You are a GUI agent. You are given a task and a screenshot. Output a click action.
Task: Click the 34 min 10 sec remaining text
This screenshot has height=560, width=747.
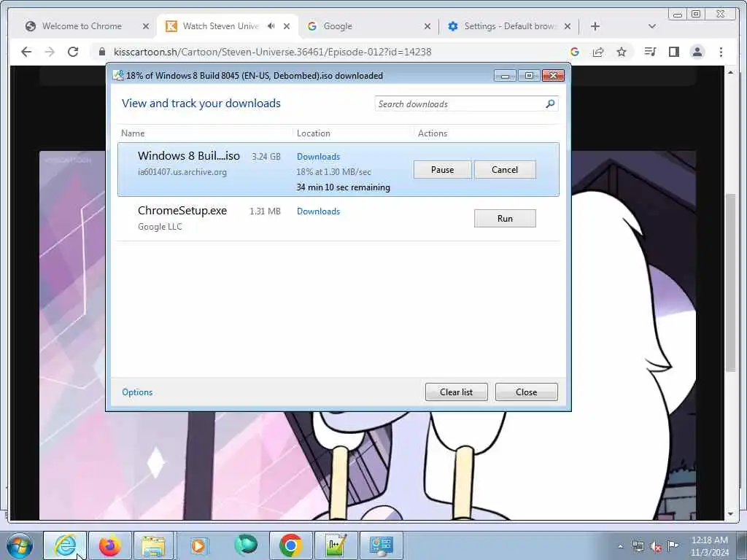tap(343, 187)
